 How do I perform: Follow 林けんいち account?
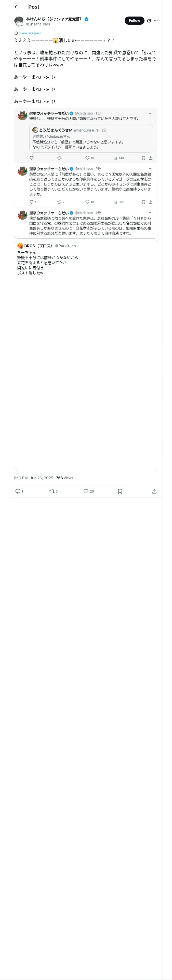pos(134,21)
